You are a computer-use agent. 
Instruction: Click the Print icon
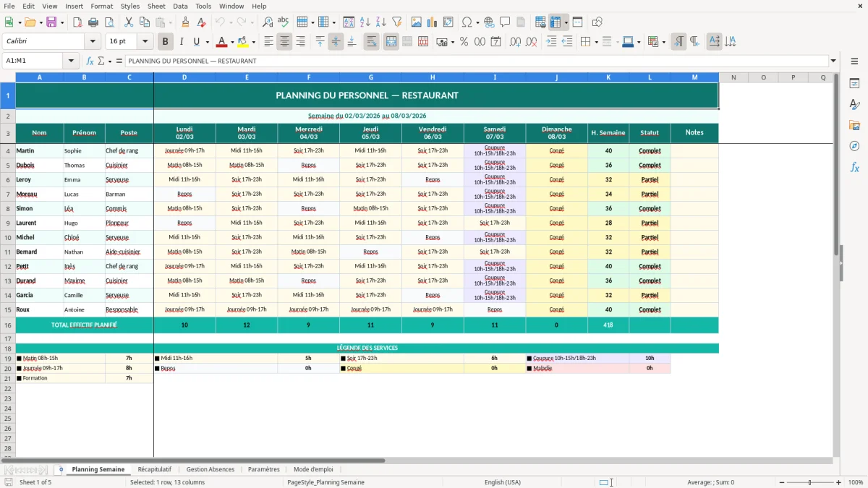(93, 22)
